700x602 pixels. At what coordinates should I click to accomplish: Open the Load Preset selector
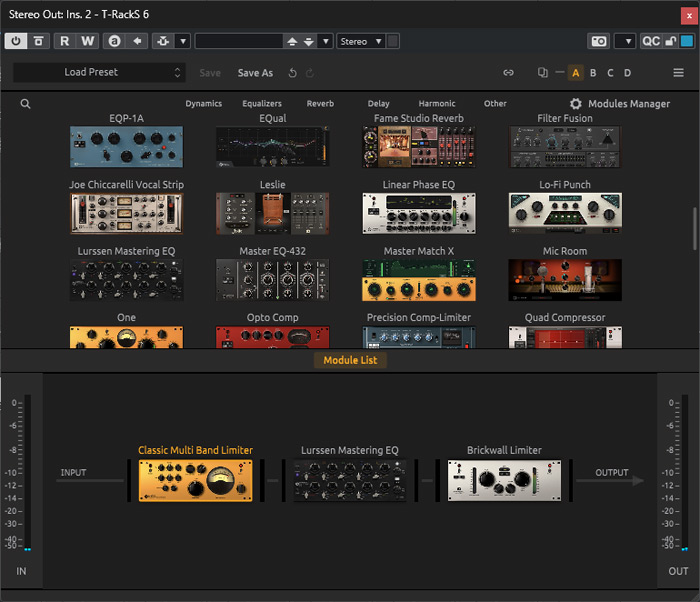pos(99,72)
